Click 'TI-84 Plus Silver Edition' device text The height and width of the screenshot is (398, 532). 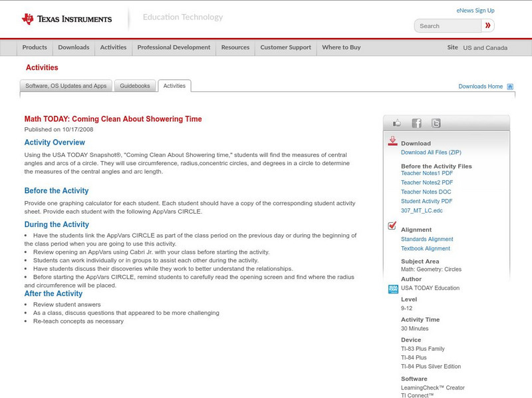431,367
